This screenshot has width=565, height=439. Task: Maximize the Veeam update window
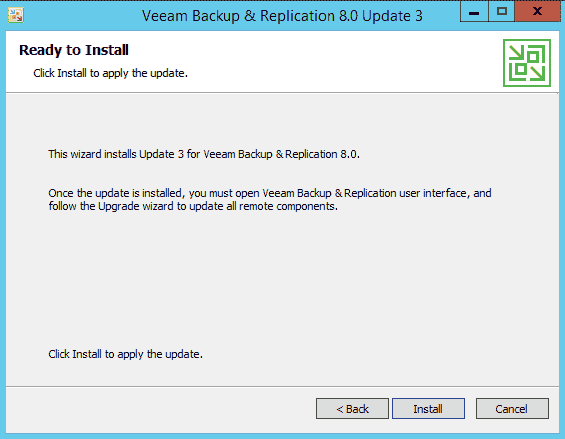[x=502, y=12]
